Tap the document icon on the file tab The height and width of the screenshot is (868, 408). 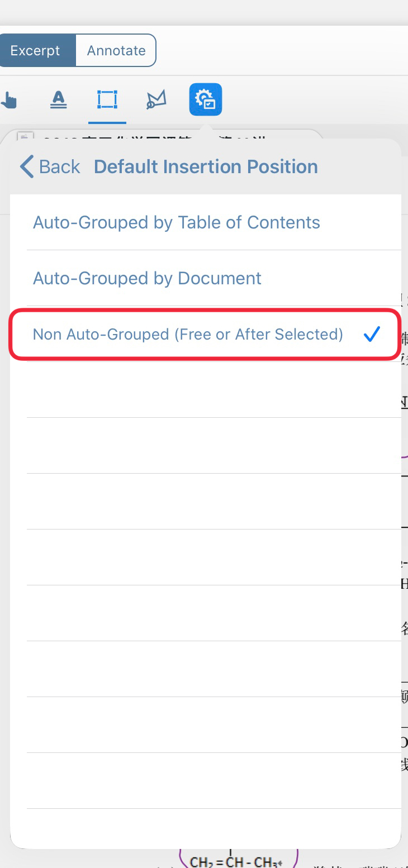point(26,136)
